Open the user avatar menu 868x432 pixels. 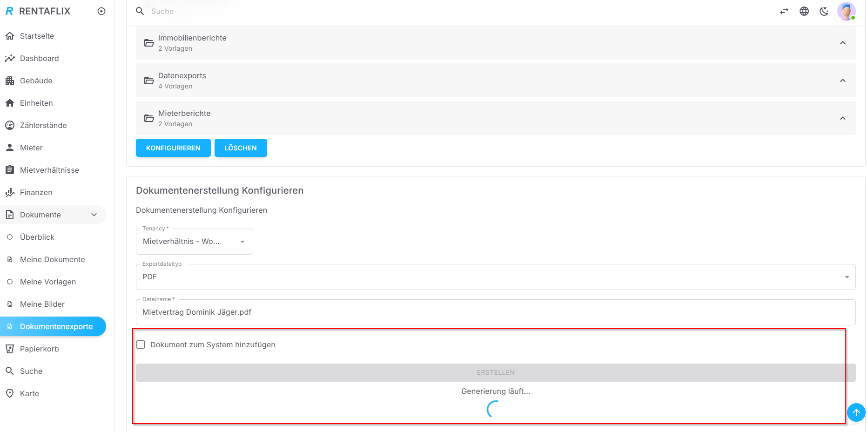tap(846, 11)
